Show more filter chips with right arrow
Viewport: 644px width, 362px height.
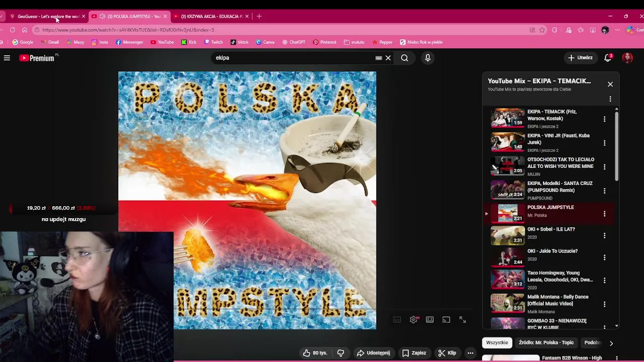611,343
